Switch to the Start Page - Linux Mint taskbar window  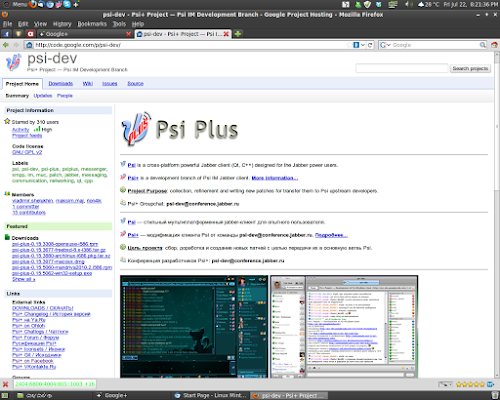pyautogui.click(x=211, y=395)
